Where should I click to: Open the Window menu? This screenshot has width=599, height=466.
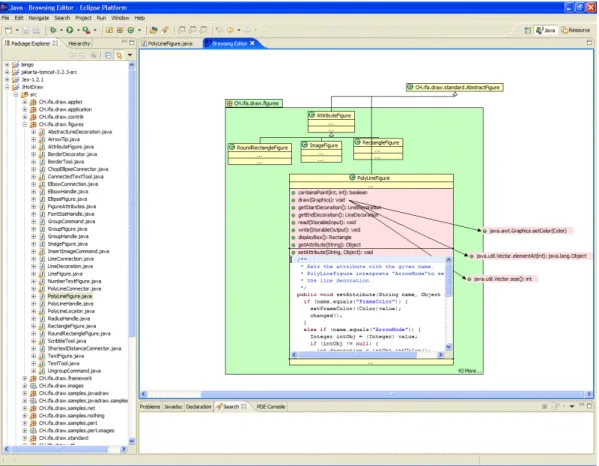point(120,18)
